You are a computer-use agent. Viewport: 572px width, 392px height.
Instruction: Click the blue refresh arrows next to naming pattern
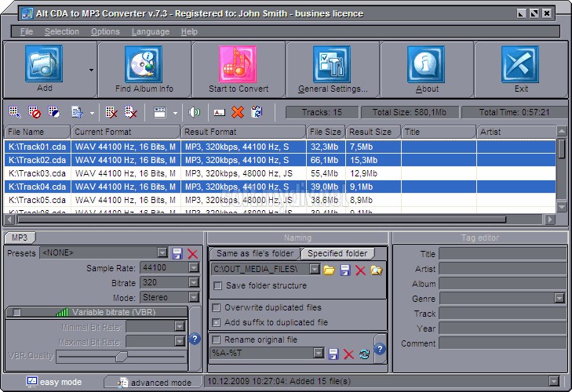tap(364, 354)
